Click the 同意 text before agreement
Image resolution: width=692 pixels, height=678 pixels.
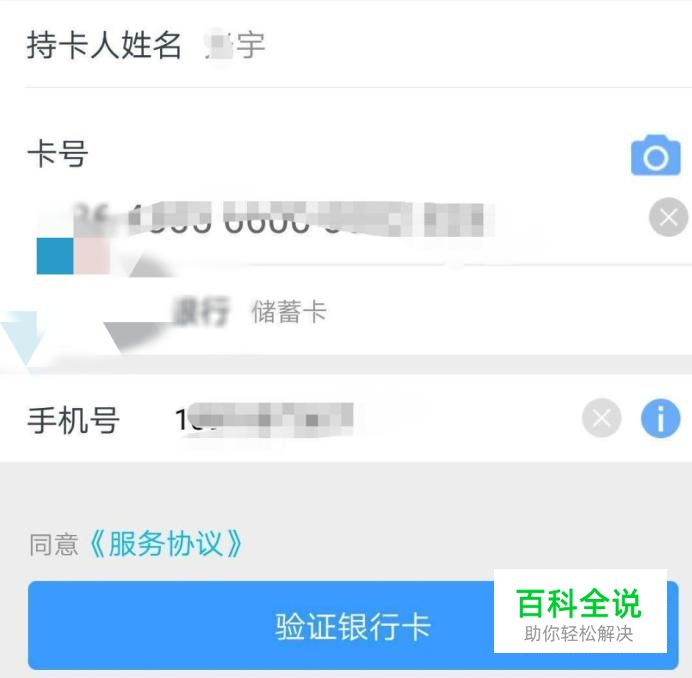click(54, 544)
